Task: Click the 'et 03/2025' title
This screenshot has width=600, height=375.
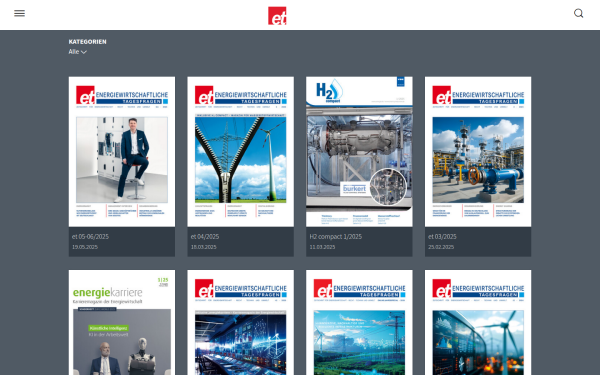Action: 442,236
